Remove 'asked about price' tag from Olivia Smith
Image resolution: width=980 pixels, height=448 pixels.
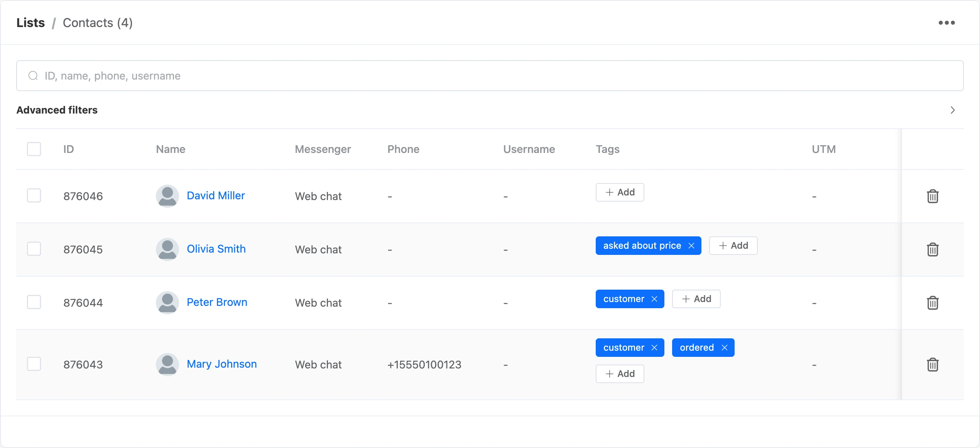coord(691,246)
